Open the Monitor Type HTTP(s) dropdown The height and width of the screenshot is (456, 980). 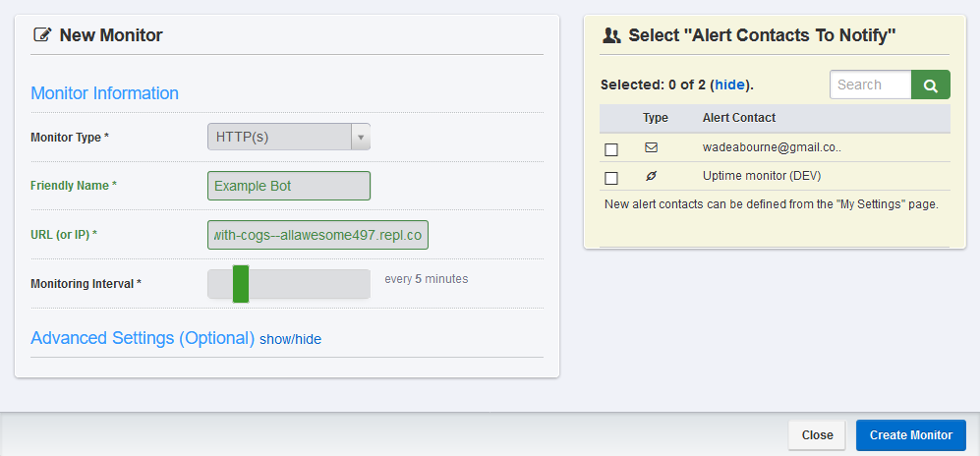279,138
